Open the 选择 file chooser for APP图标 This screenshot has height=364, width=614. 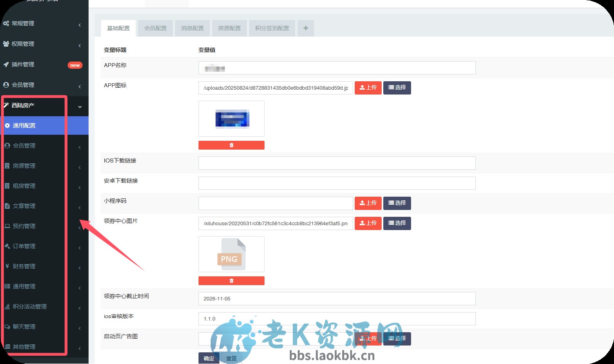397,88
